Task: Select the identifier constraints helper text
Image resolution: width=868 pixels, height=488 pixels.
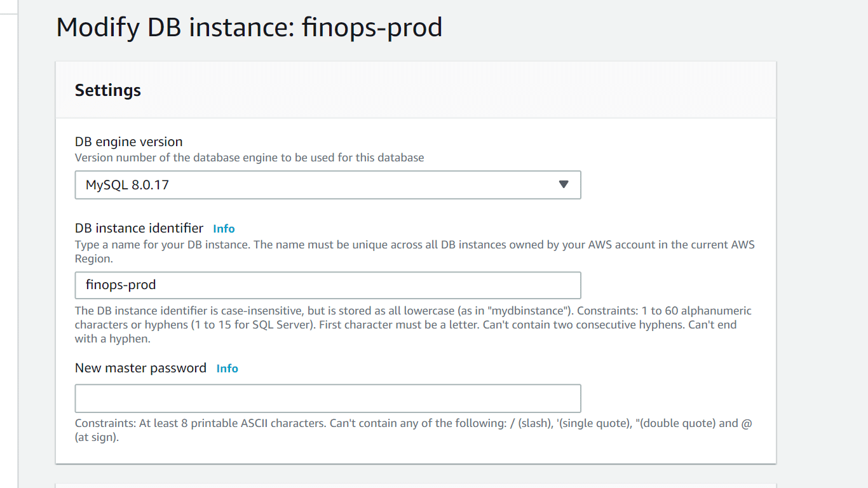Action: click(x=413, y=324)
